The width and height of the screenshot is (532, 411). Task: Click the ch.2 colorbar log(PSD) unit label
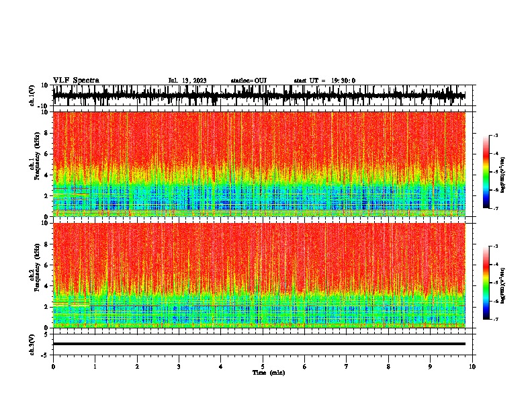[x=503, y=285]
